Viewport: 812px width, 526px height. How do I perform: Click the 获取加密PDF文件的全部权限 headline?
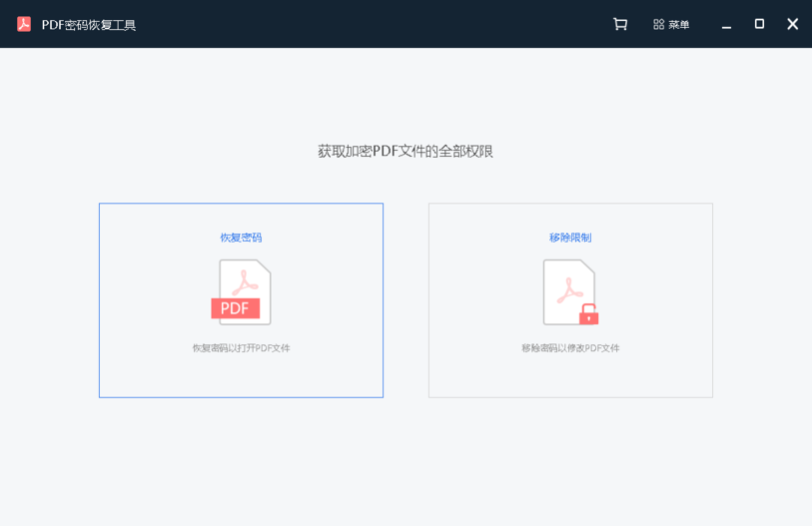406,151
